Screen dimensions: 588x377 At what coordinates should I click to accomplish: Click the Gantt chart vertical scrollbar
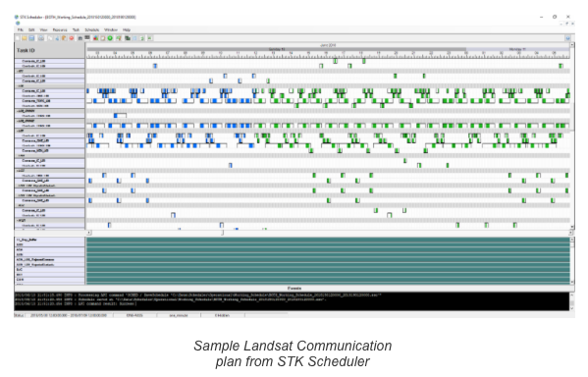click(x=572, y=135)
